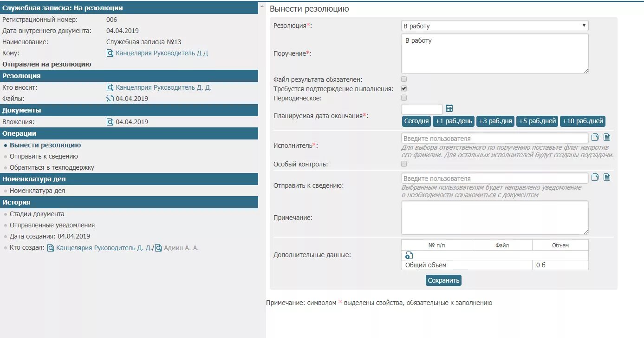Open Канцелярия Руководитель link in Кто создал
Image resolution: width=644 pixels, height=338 pixels.
click(104, 248)
